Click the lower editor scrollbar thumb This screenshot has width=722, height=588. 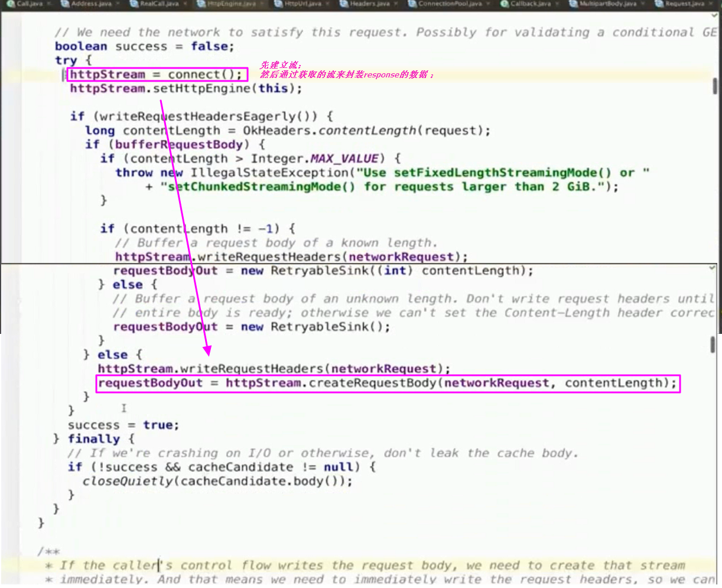coord(713,345)
